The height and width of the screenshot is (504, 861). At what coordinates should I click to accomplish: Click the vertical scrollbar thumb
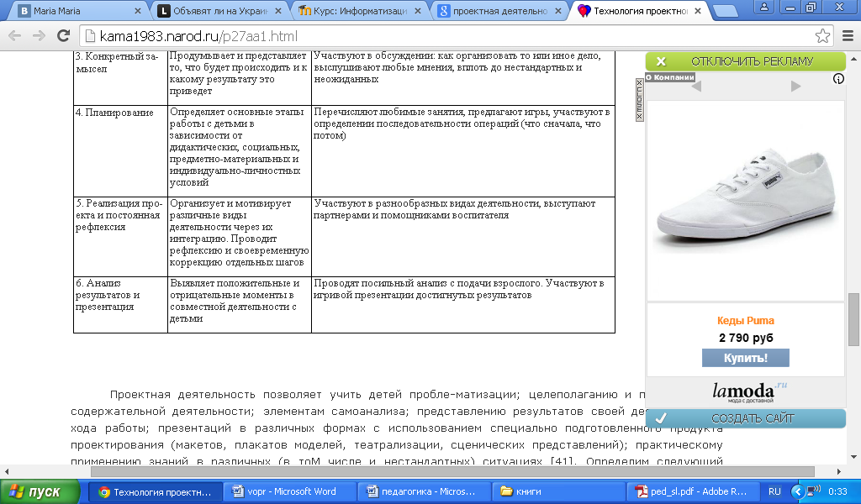pos(853,320)
